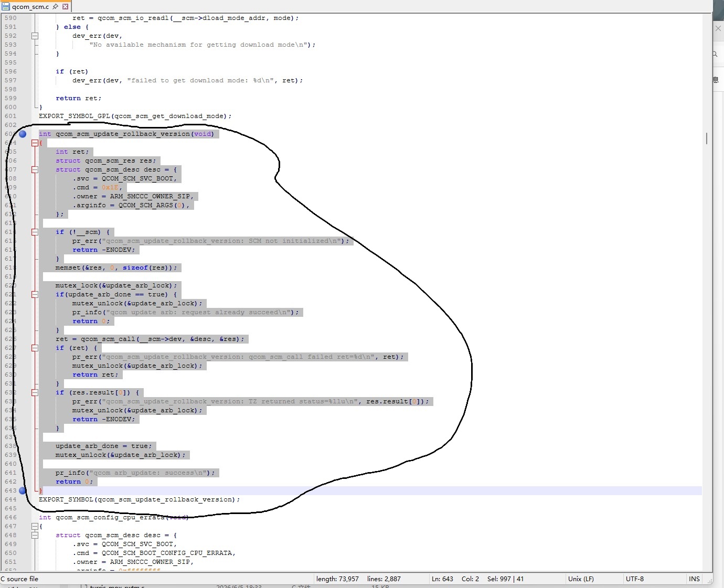Click 'mutex_lock(&update_arb_lock);' line

coord(116,285)
